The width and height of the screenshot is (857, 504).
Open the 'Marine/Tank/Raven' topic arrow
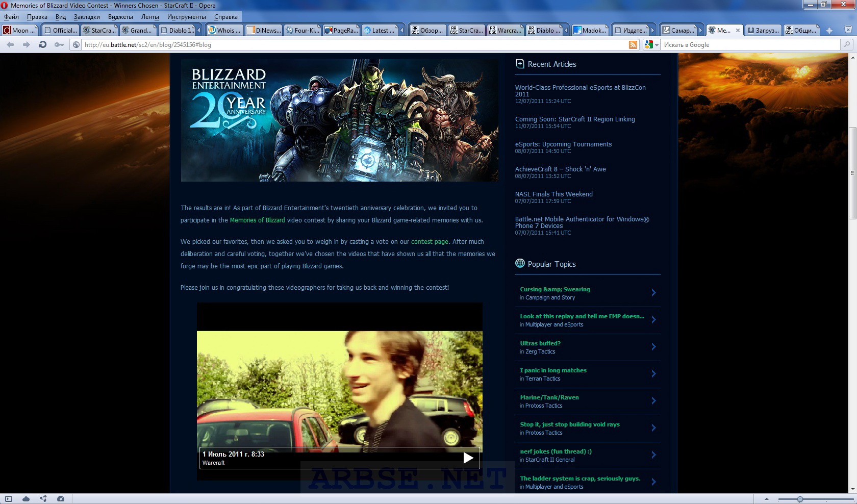tap(653, 400)
